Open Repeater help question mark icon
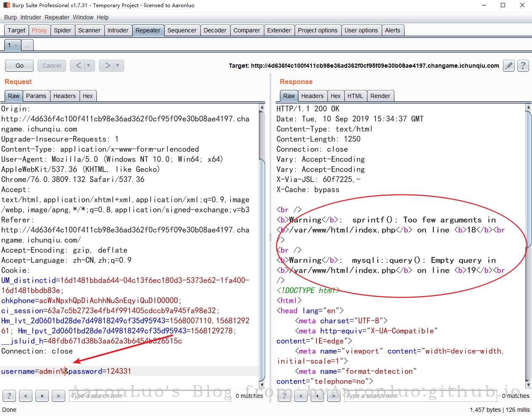The width and height of the screenshot is (532, 416). coord(523,66)
